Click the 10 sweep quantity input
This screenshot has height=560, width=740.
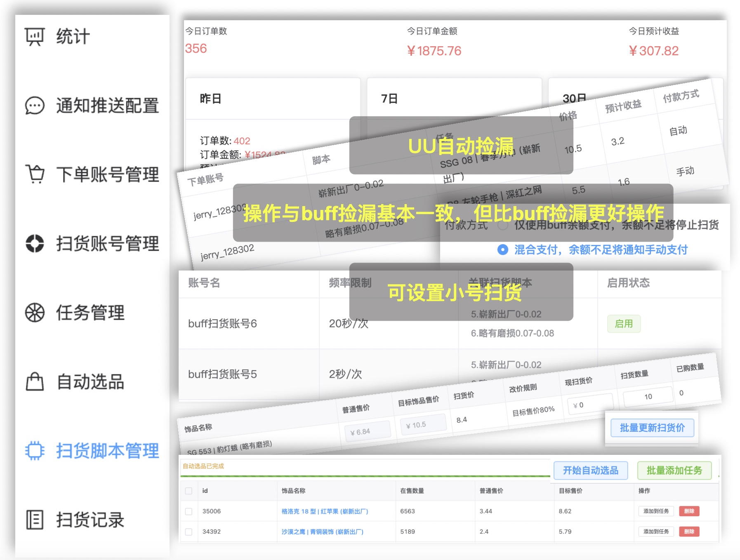coord(648,397)
